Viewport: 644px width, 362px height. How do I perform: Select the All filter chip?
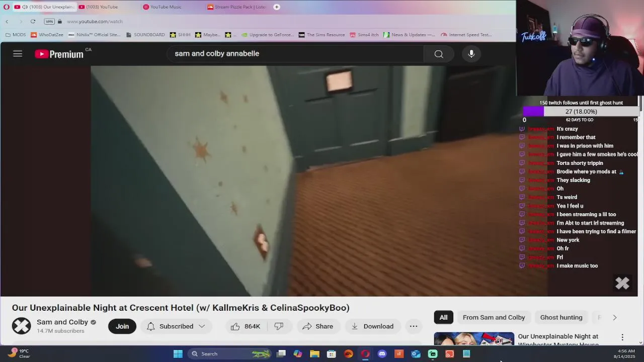tap(443, 317)
